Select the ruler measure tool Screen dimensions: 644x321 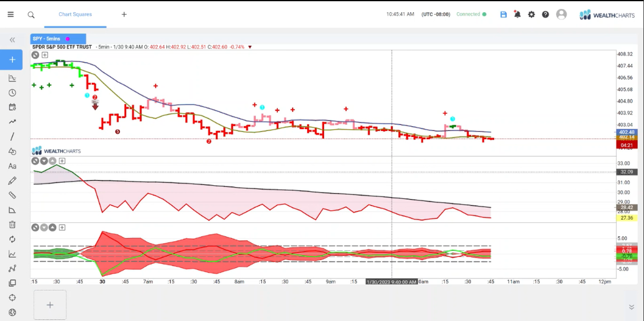[x=12, y=196]
